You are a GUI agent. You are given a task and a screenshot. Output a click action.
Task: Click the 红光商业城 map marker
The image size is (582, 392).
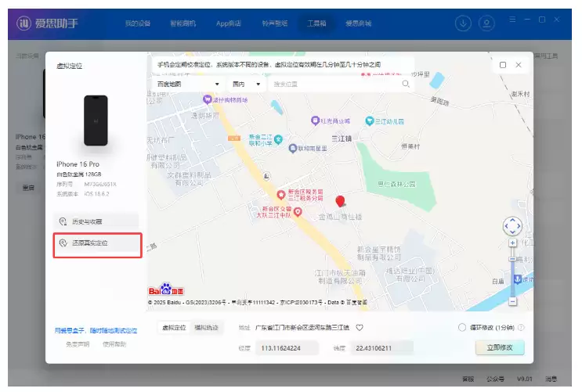click(315, 120)
